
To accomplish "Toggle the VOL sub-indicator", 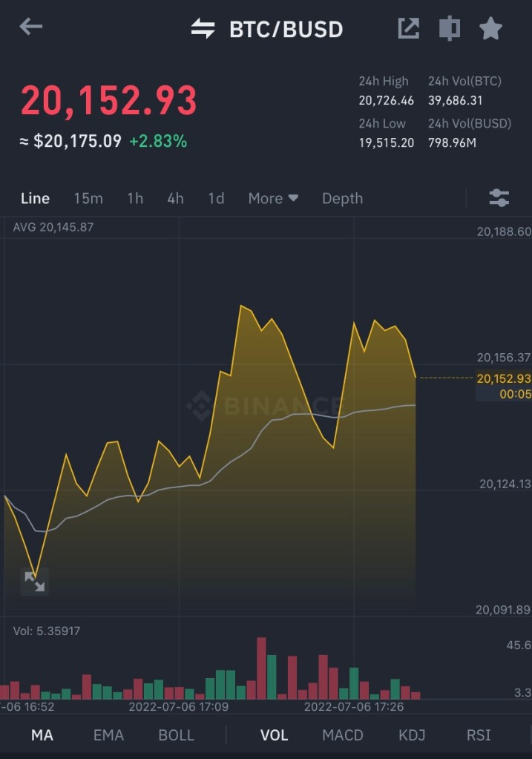I will (274, 735).
